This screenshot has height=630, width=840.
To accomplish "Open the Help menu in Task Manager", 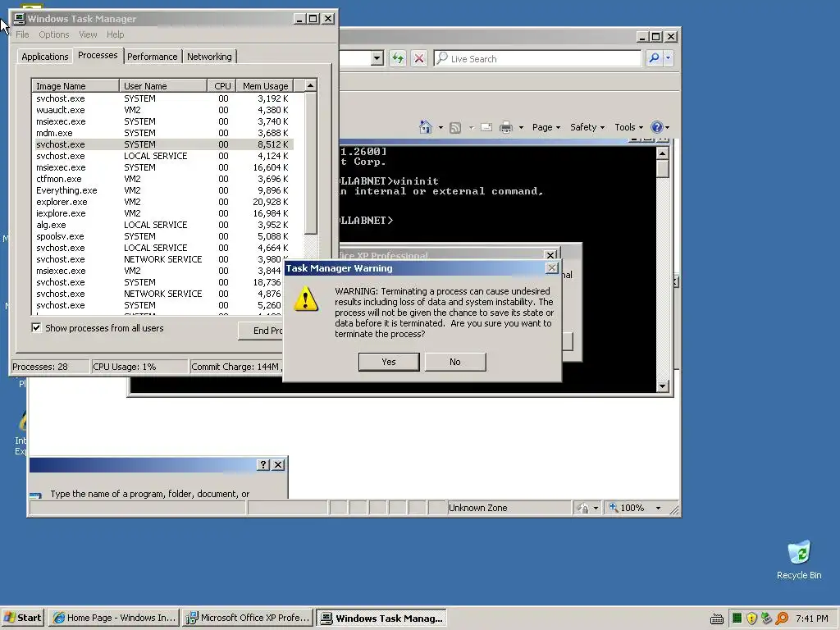I will pyautogui.click(x=115, y=34).
